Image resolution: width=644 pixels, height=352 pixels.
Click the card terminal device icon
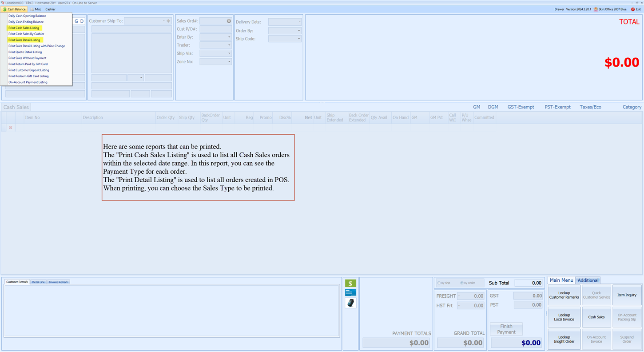350,303
